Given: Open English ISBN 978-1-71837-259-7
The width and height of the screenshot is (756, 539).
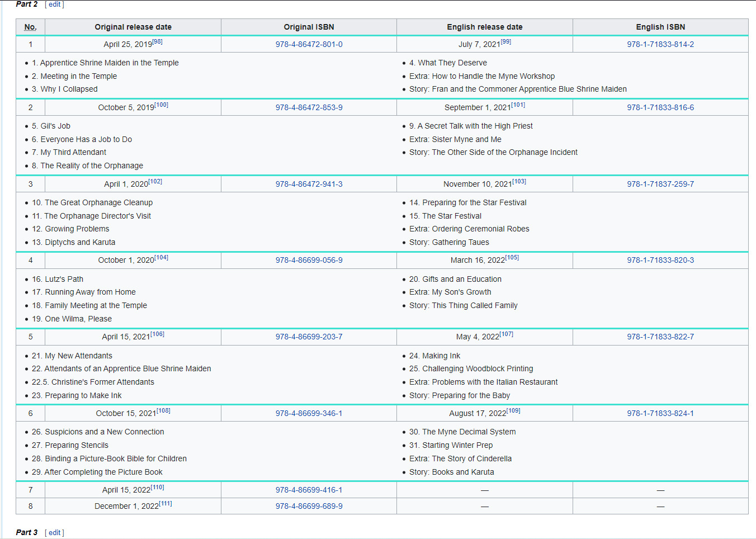Looking at the screenshot, I should coord(660,184).
